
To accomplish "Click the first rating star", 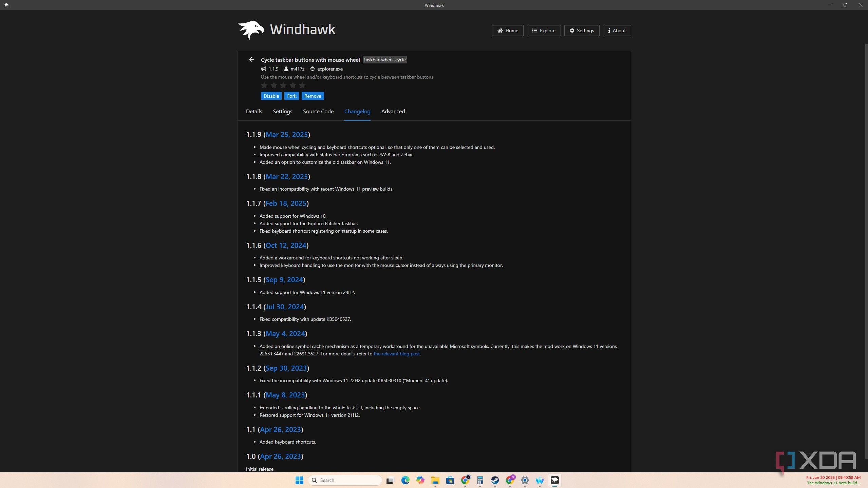I will [264, 85].
